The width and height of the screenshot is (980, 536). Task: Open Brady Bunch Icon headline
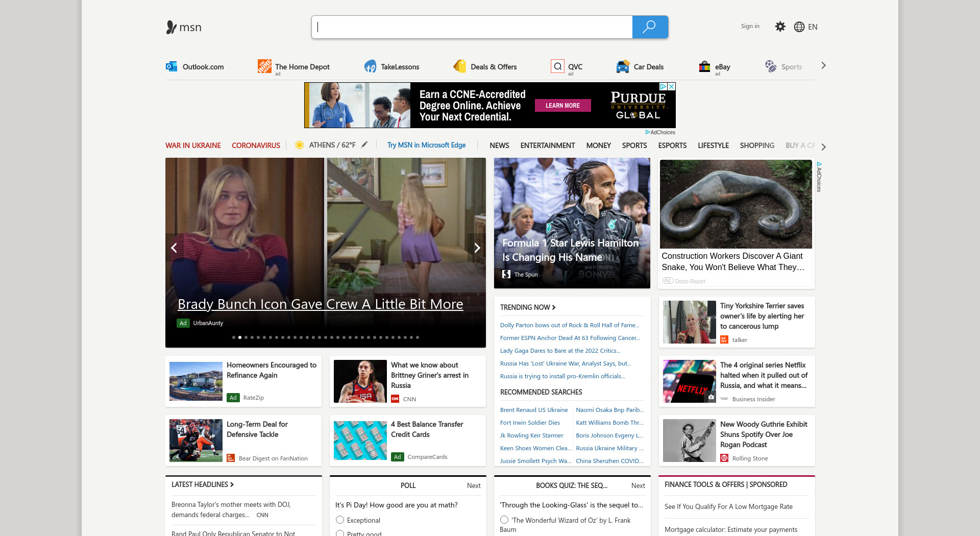[320, 304]
